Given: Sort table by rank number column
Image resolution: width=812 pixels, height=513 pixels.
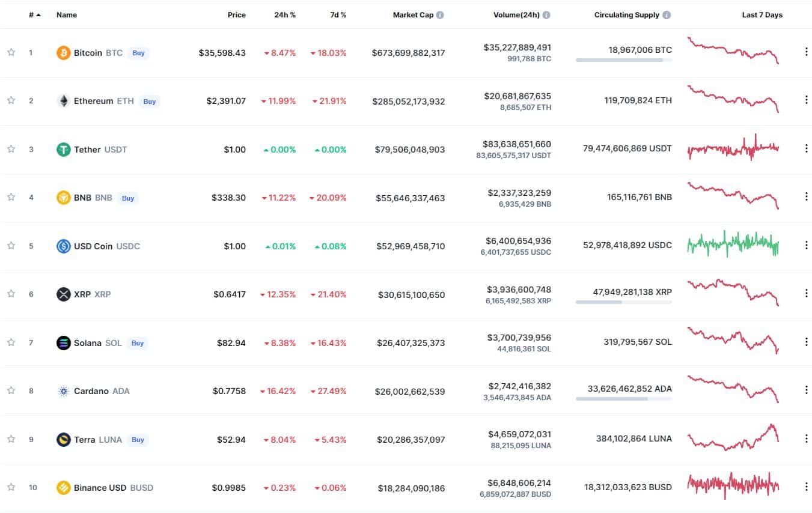Looking at the screenshot, I should [x=35, y=15].
